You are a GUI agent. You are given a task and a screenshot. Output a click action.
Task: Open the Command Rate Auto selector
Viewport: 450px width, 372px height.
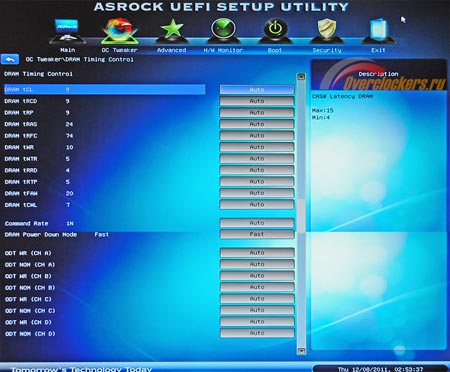coord(257,223)
